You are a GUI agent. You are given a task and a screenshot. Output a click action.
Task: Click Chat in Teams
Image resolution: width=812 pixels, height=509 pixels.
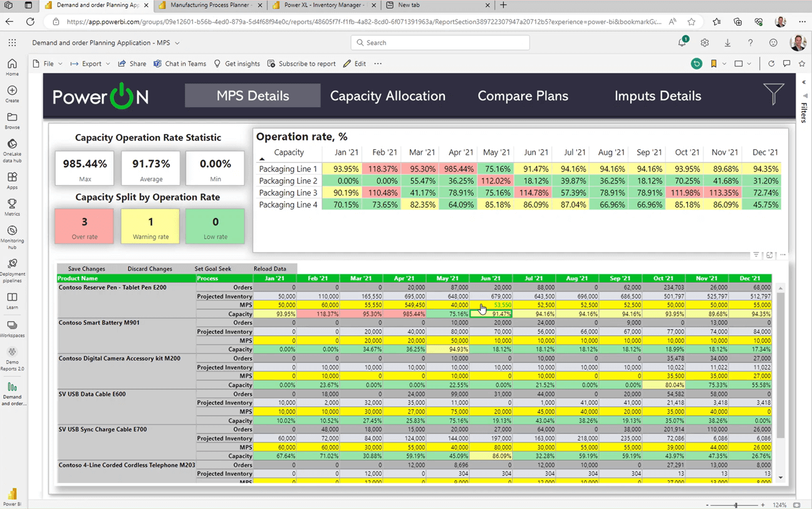click(x=180, y=64)
